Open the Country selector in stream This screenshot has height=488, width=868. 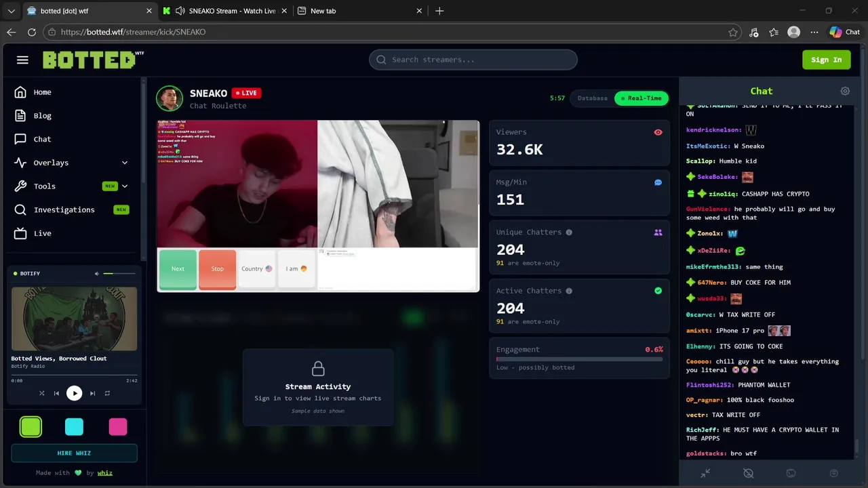pyautogui.click(x=257, y=269)
